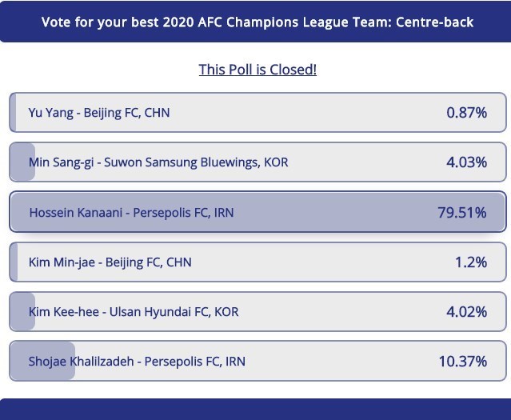Screen dimensions: 511x420
Task: Select Yu Yang - Beijing FC name text
Action: [99, 113]
